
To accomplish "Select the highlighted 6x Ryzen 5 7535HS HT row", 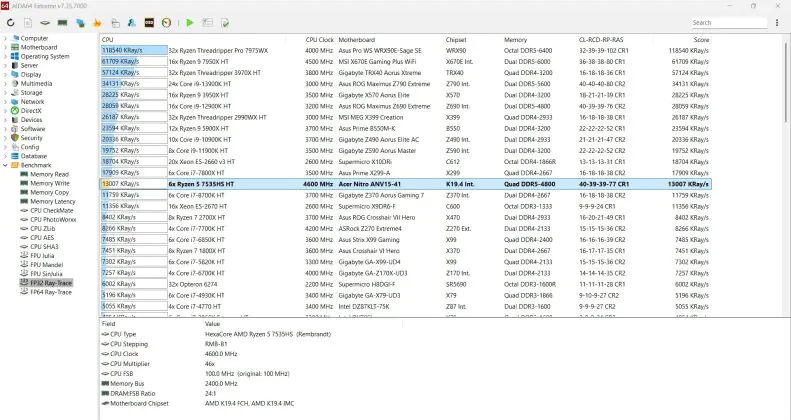I will (x=406, y=184).
